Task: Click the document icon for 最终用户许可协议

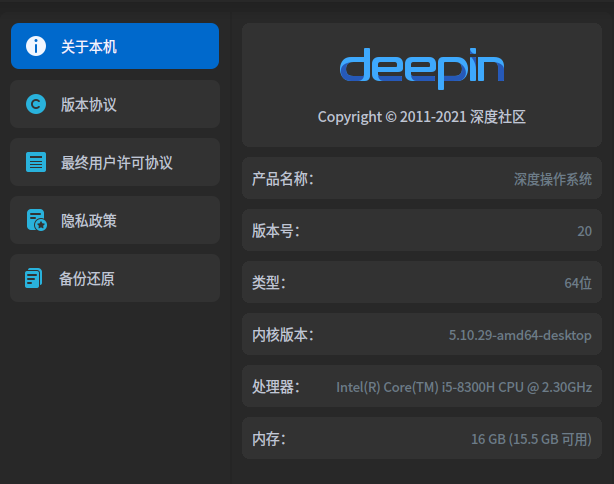Action: [x=36, y=162]
